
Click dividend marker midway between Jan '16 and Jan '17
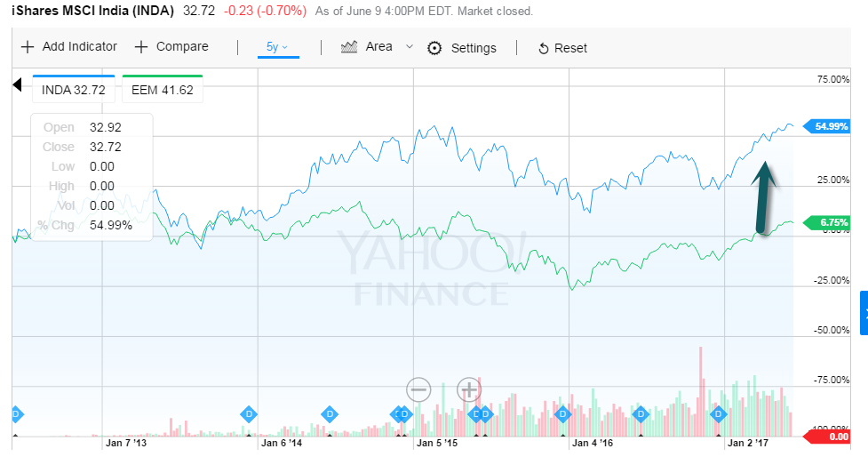(x=641, y=414)
